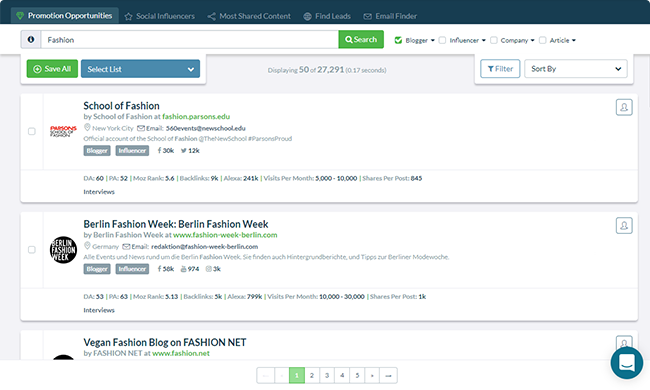Go to pagination page 2
The height and width of the screenshot is (390, 650).
pyautogui.click(x=312, y=375)
